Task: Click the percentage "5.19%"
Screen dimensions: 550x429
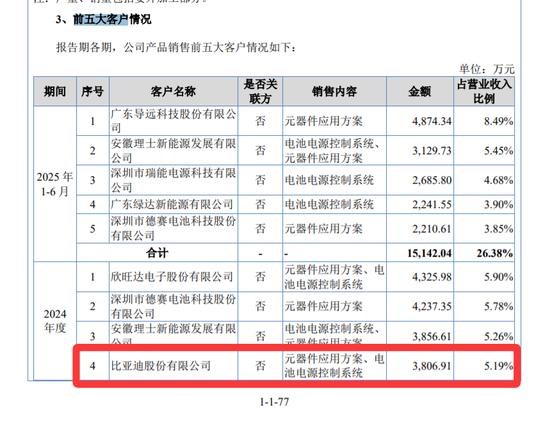Action: coord(498,366)
